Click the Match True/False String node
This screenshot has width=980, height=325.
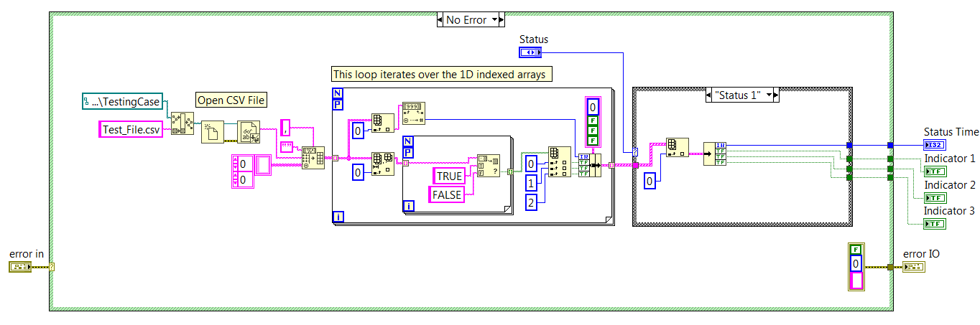click(489, 166)
